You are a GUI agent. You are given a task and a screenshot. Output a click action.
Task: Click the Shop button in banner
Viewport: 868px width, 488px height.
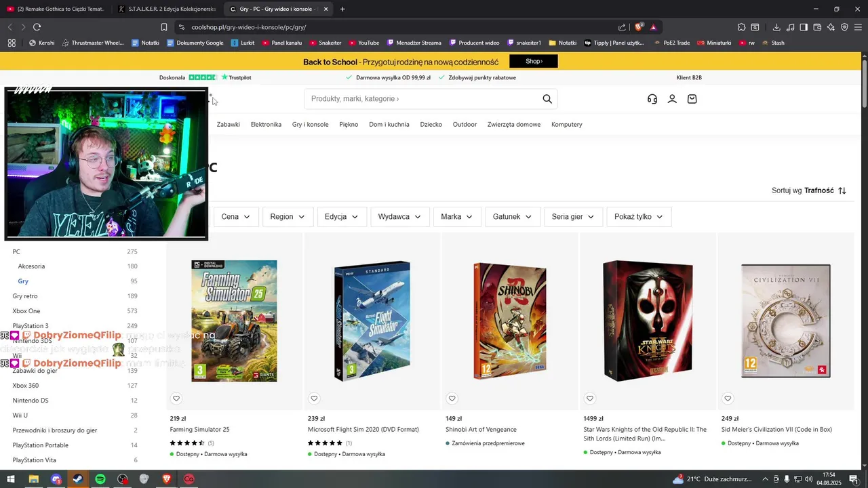534,62
